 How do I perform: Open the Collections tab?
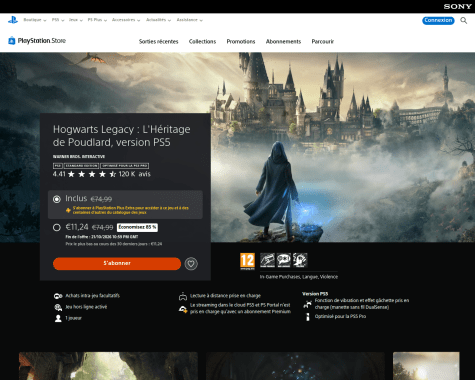coord(202,42)
